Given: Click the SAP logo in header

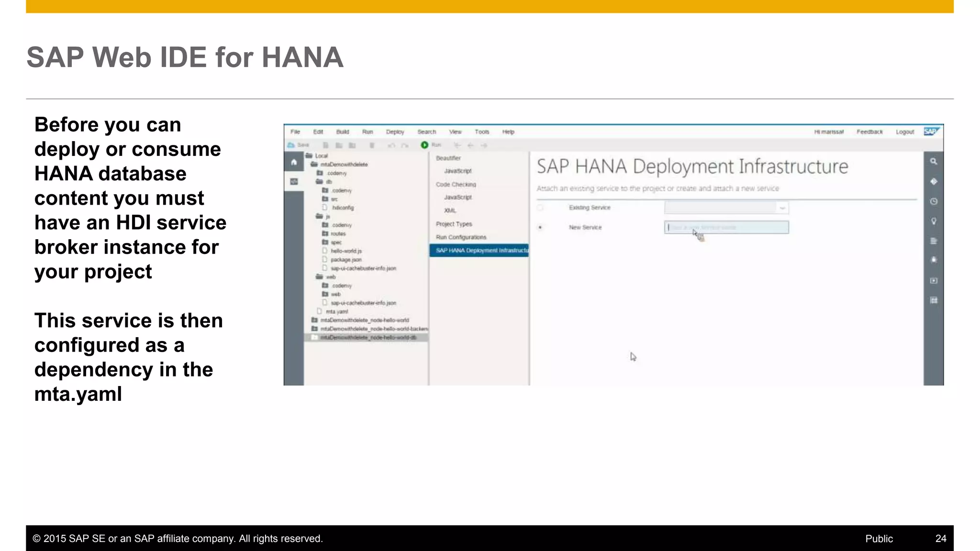Looking at the screenshot, I should [x=931, y=132].
